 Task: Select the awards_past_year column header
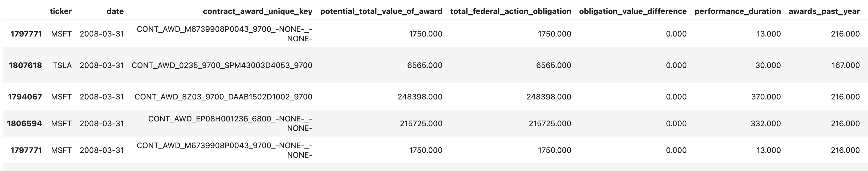pos(824,12)
